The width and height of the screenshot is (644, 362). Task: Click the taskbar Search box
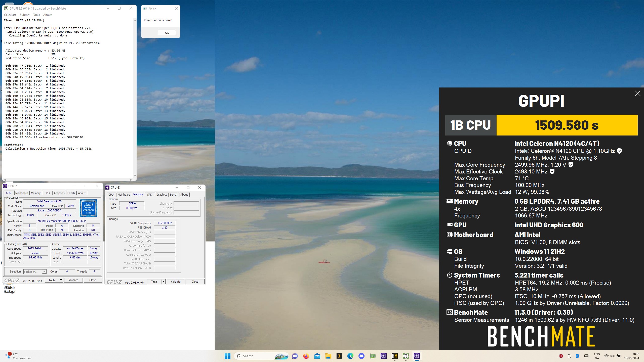(262, 356)
